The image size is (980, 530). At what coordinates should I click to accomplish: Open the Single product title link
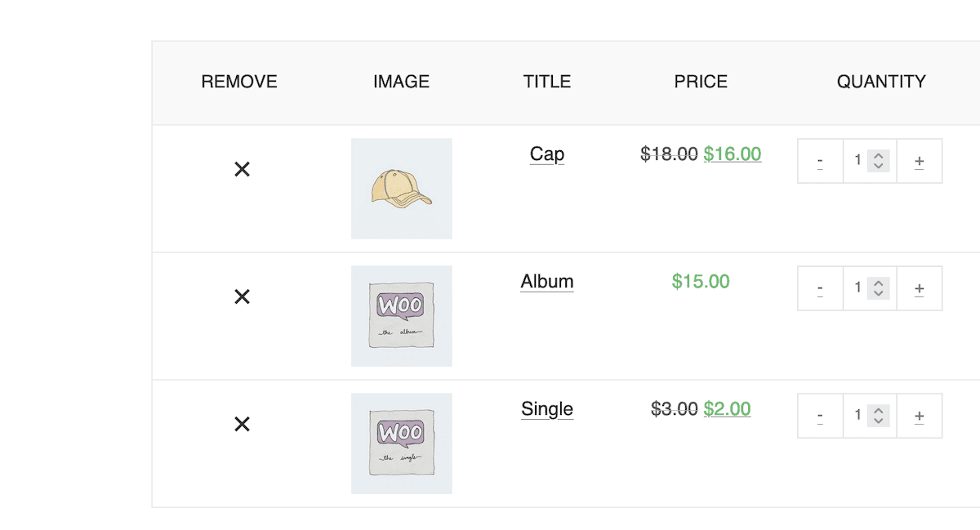[546, 408]
